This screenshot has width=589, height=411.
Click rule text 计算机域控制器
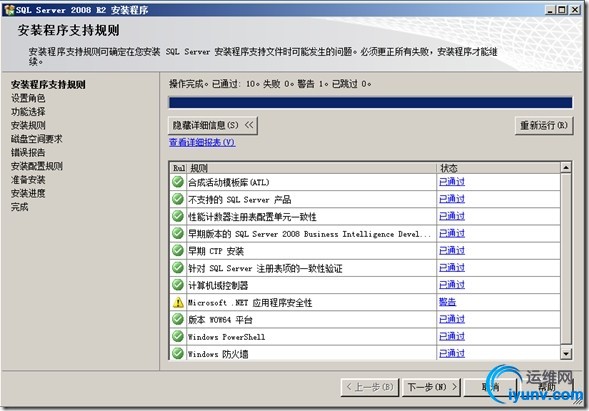tap(218, 286)
